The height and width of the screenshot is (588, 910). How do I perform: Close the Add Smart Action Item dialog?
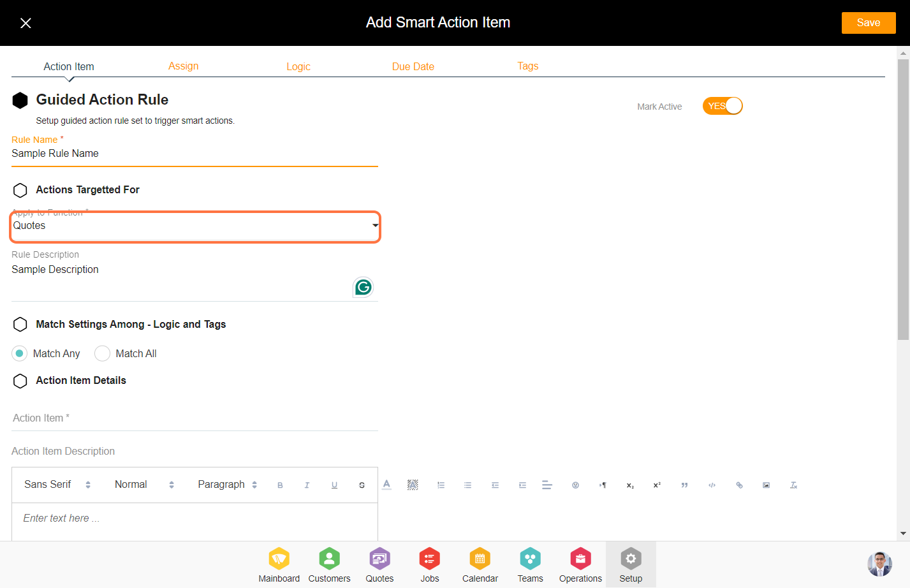(26, 23)
